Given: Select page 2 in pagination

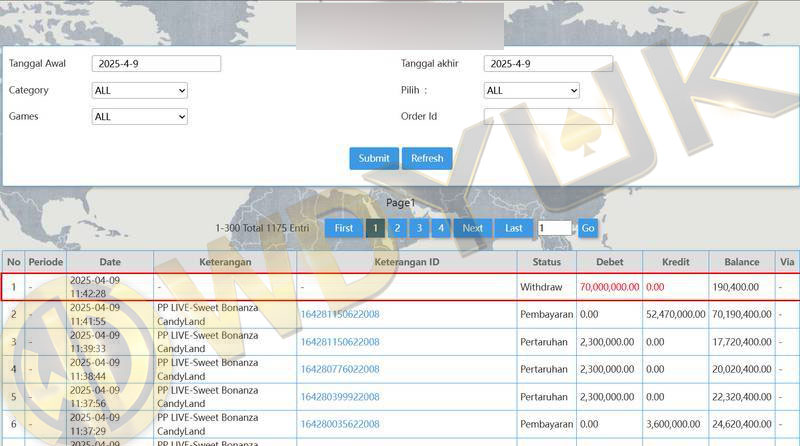Looking at the screenshot, I should (397, 228).
